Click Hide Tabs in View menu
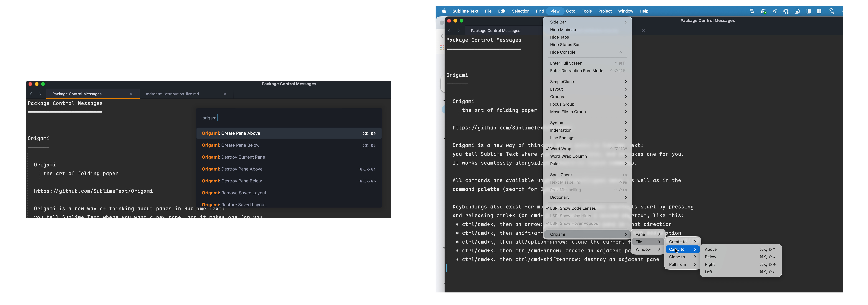868x305 pixels. click(x=587, y=37)
